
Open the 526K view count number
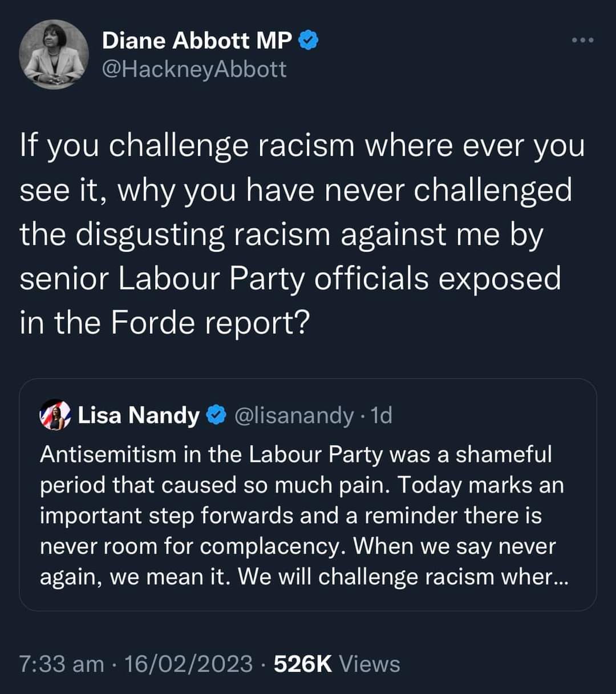303,664
